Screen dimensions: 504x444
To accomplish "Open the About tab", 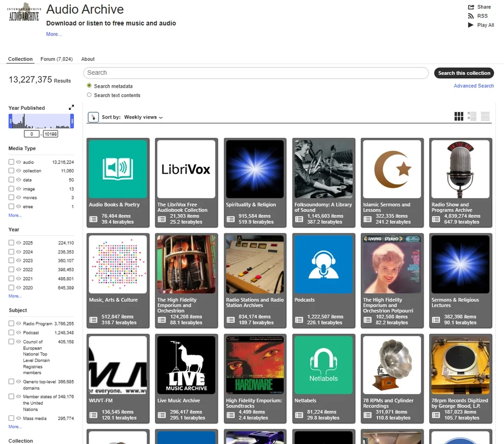I will click(88, 59).
